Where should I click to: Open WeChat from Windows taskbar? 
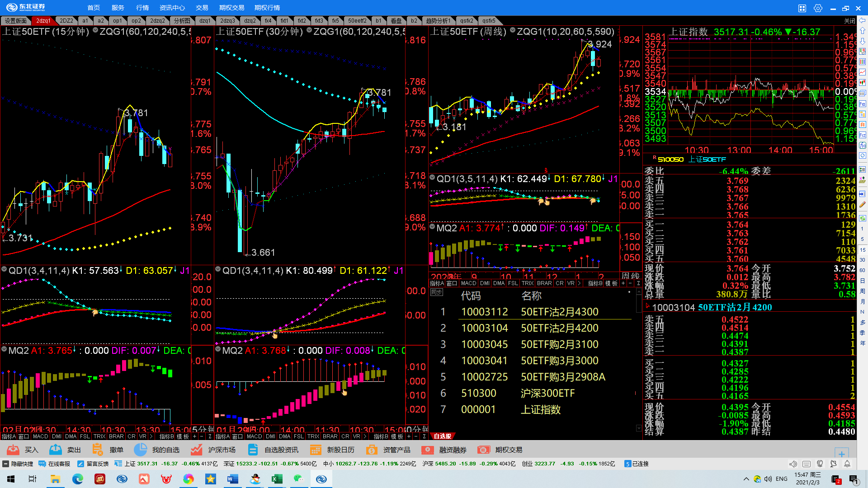pos(299,479)
